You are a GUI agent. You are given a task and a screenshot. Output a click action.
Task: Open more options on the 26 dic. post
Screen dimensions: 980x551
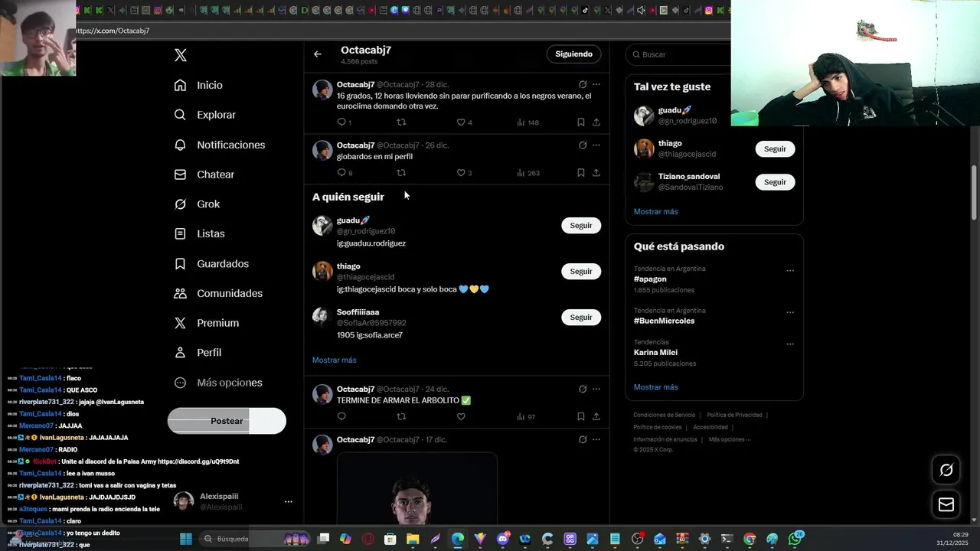tap(596, 145)
